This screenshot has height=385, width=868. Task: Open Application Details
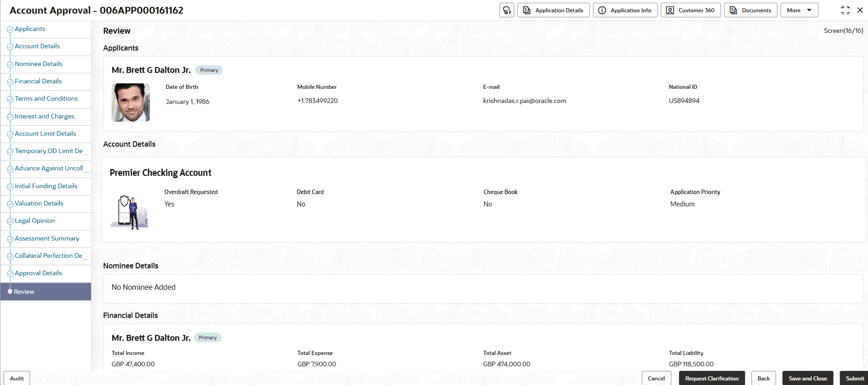coord(553,10)
